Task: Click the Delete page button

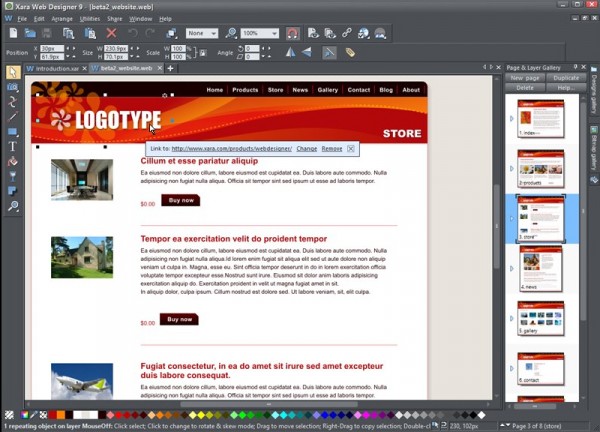Action: [525, 88]
